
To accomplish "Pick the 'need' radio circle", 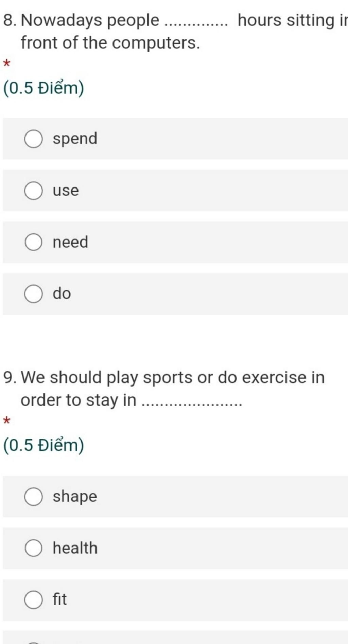I will click(34, 242).
